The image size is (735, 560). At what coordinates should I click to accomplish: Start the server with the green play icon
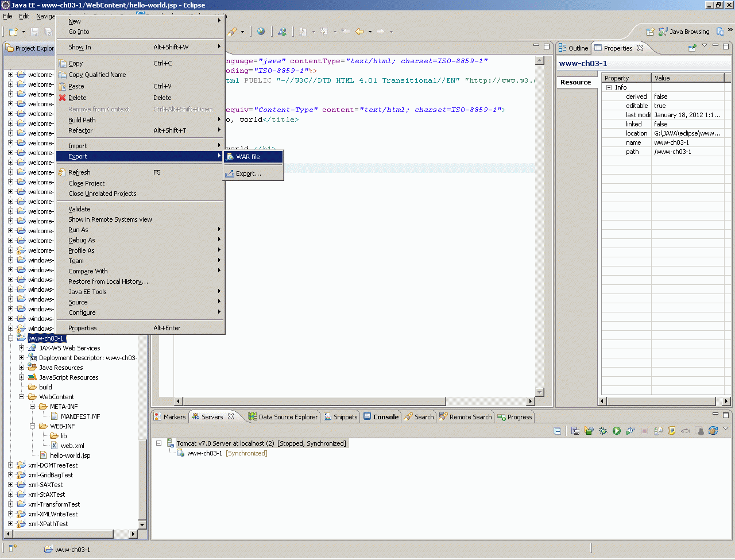pyautogui.click(x=616, y=431)
